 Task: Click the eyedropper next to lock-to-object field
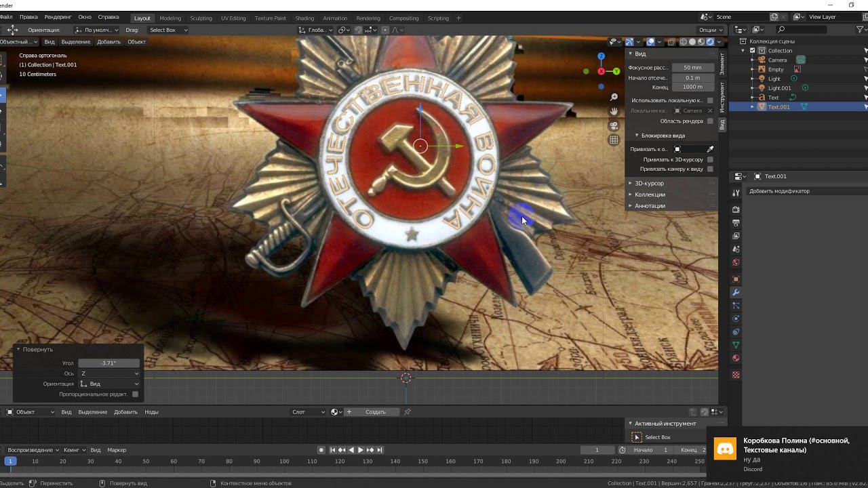[710, 149]
